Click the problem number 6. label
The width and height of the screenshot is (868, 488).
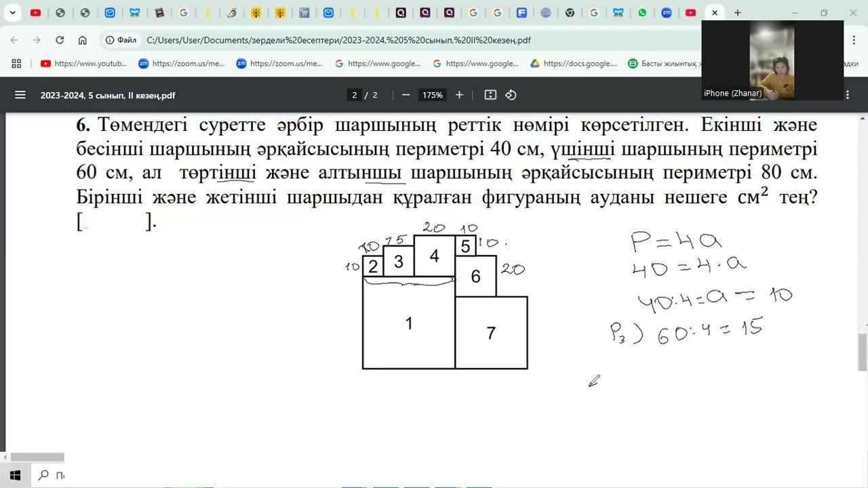[83, 125]
